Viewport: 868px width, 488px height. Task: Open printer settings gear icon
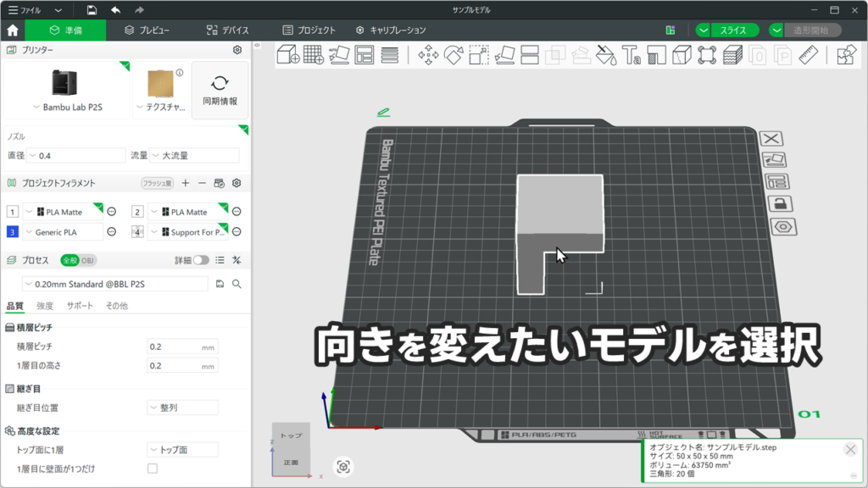click(x=237, y=50)
